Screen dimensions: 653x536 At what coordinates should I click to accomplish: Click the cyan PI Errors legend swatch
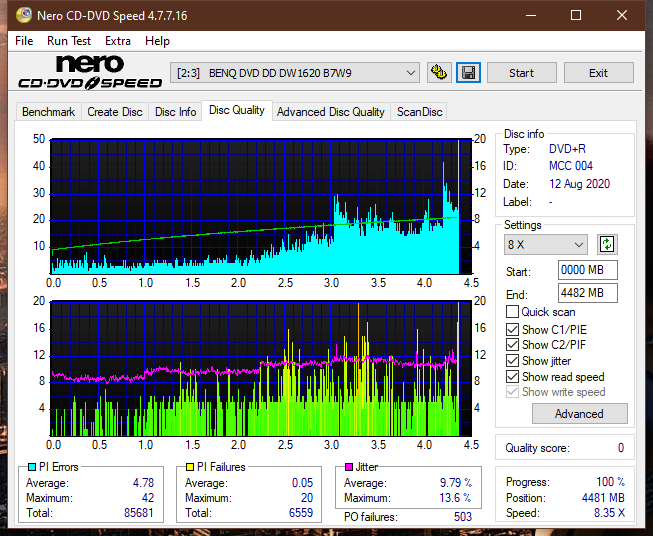pos(32,467)
